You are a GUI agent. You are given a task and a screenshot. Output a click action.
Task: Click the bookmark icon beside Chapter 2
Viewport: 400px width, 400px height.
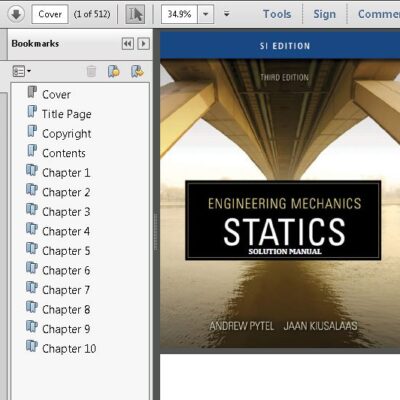coord(32,190)
